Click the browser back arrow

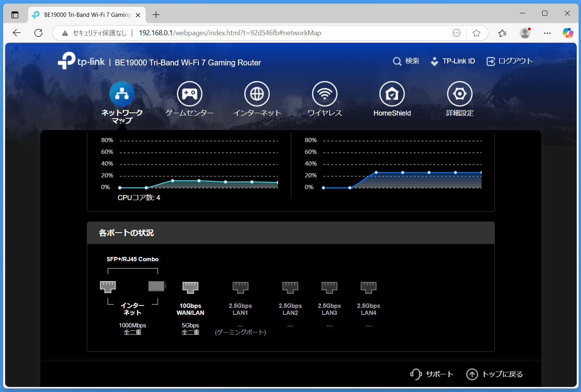point(17,33)
